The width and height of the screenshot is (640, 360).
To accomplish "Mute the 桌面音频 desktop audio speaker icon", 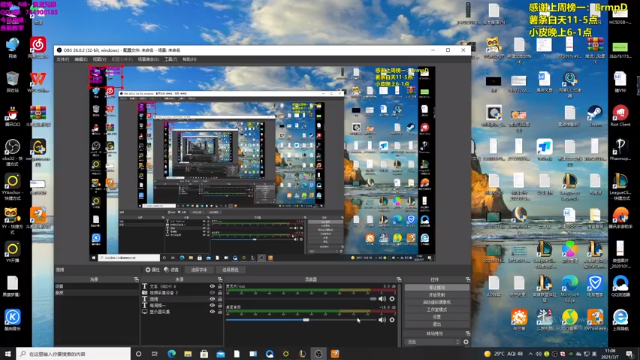I will (x=382, y=320).
